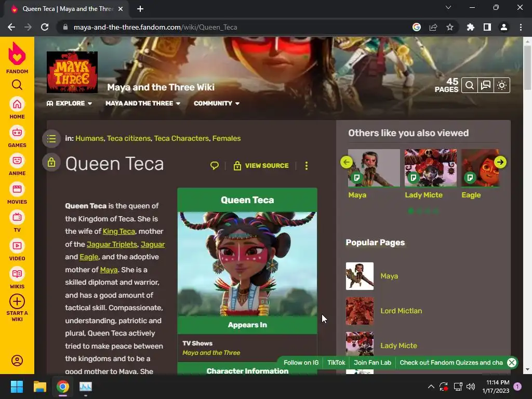This screenshot has height=399, width=532.
Task: Open the Chrome tab search chevron
Action: [x=448, y=7]
